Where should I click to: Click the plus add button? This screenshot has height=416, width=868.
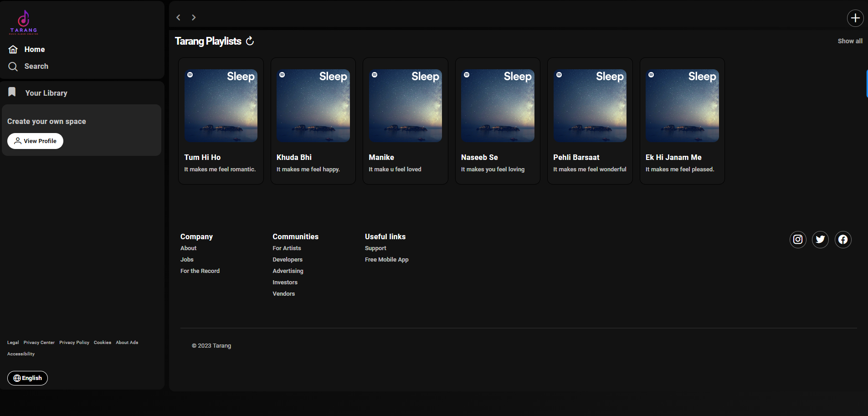pyautogui.click(x=855, y=18)
